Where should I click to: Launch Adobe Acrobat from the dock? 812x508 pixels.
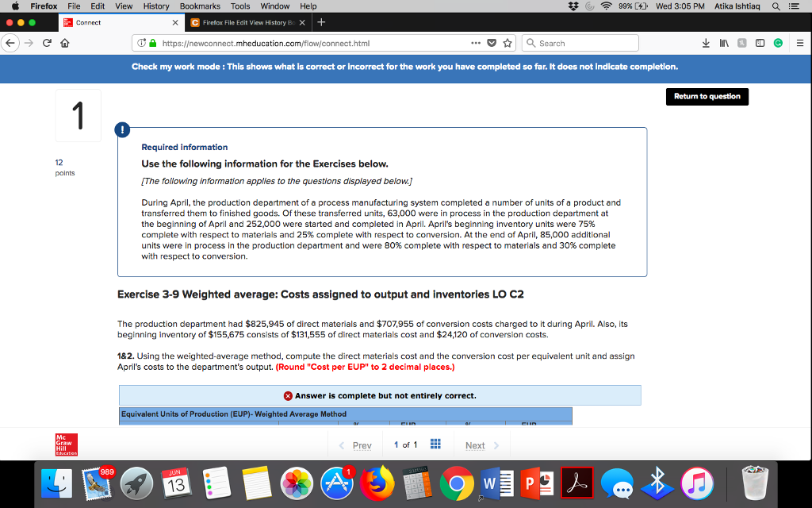tap(577, 482)
